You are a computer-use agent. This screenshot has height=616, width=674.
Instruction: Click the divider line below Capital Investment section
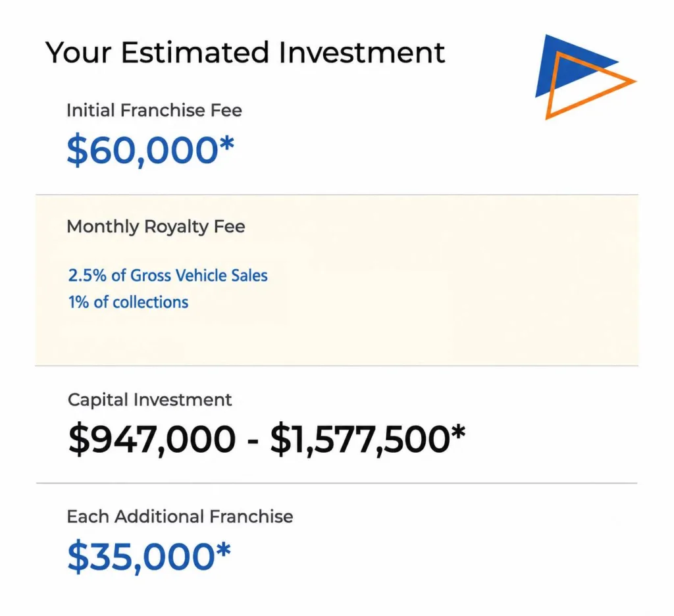337,483
